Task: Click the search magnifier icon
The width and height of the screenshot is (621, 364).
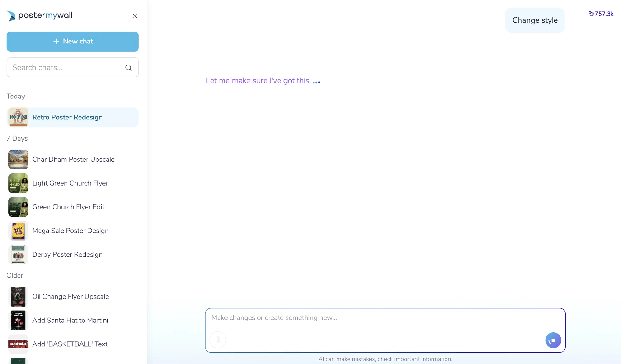Action: [x=129, y=68]
